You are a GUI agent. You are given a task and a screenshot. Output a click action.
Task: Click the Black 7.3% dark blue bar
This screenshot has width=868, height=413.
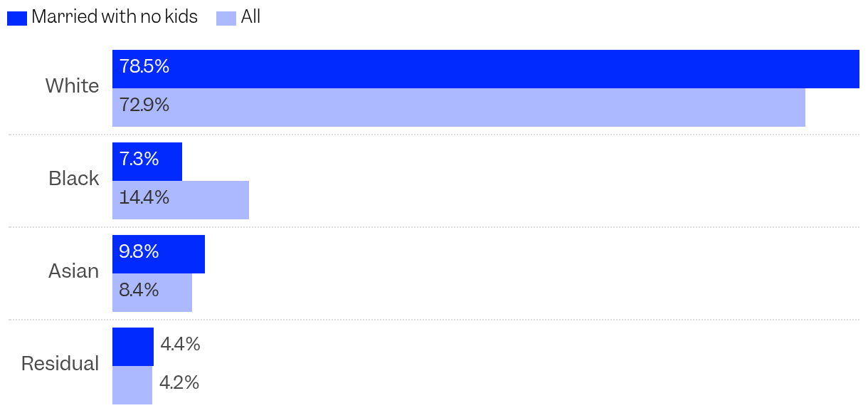[147, 162]
